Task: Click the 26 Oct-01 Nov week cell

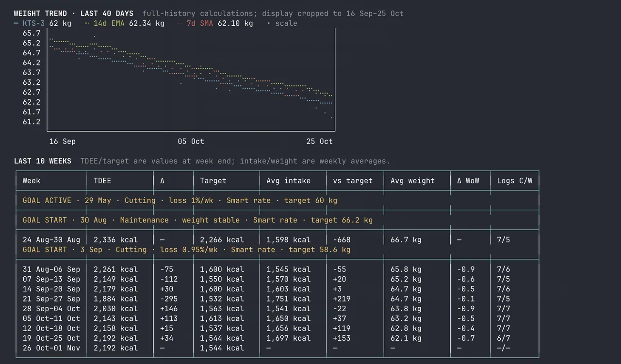Action: (x=51, y=348)
